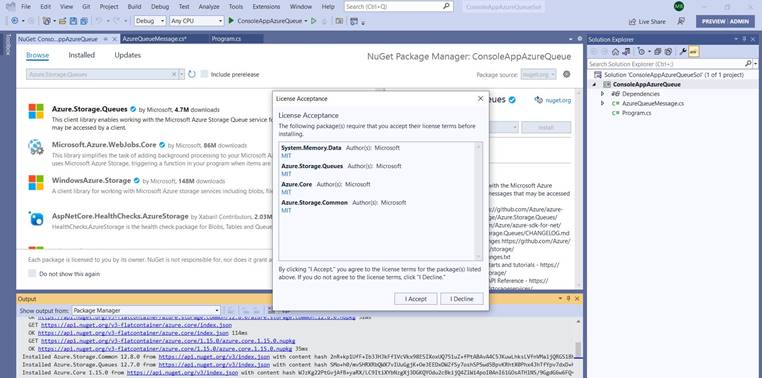Collapse the ConsoleAppAzureQueue project node
This screenshot has height=378, width=762.
point(594,85)
